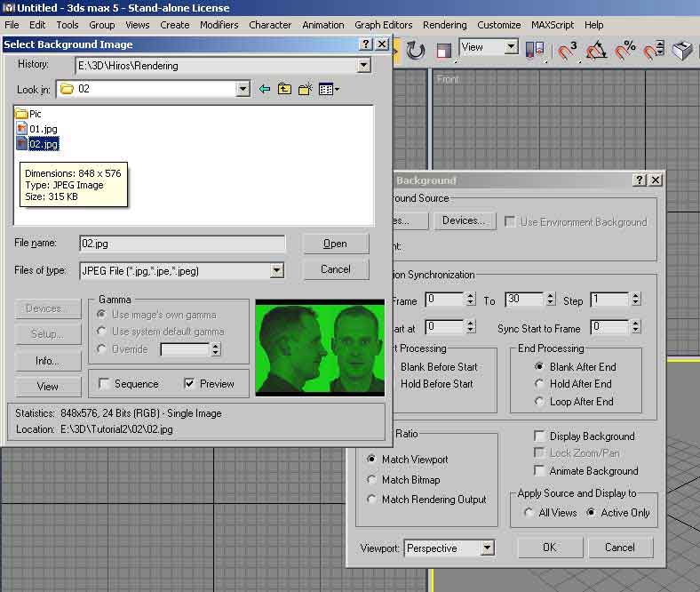Open the Rendering menu
The height and width of the screenshot is (592, 700).
point(445,25)
